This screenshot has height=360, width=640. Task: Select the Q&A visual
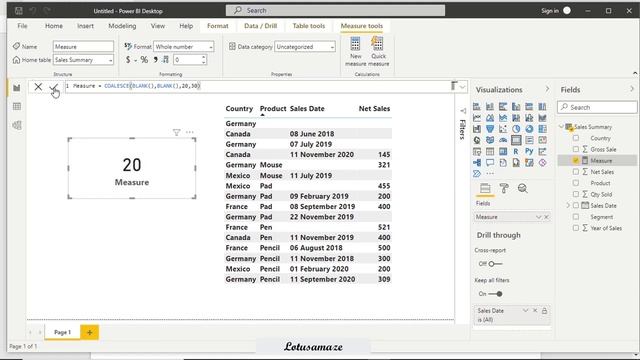pos(490,162)
